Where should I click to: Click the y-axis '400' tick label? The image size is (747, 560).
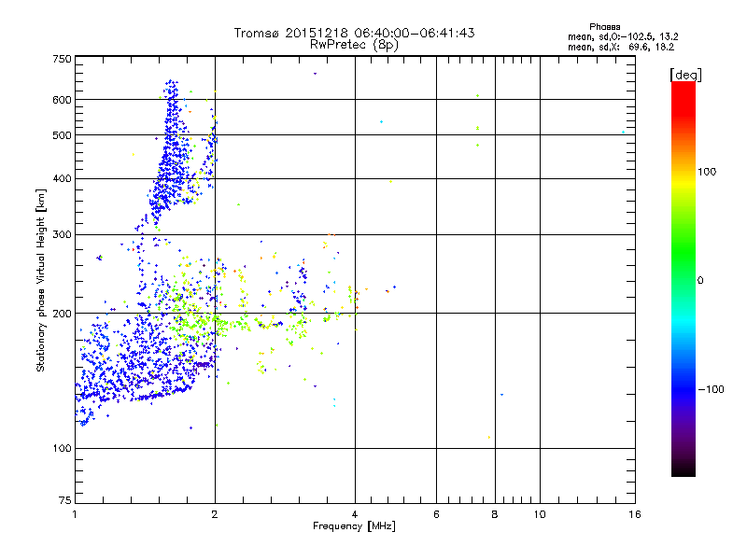click(x=62, y=179)
